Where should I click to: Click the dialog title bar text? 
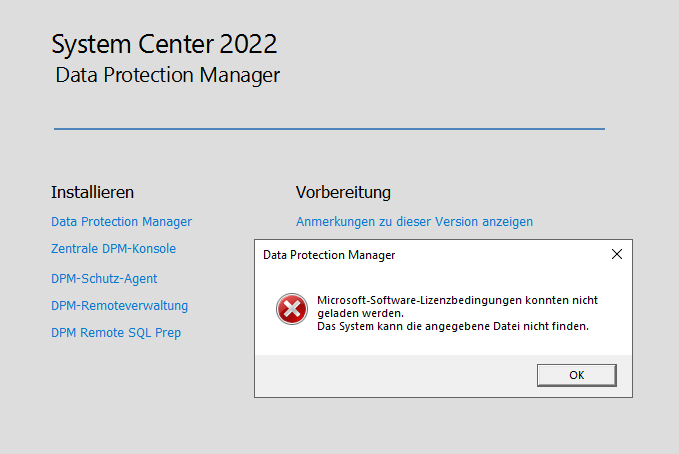pos(329,255)
